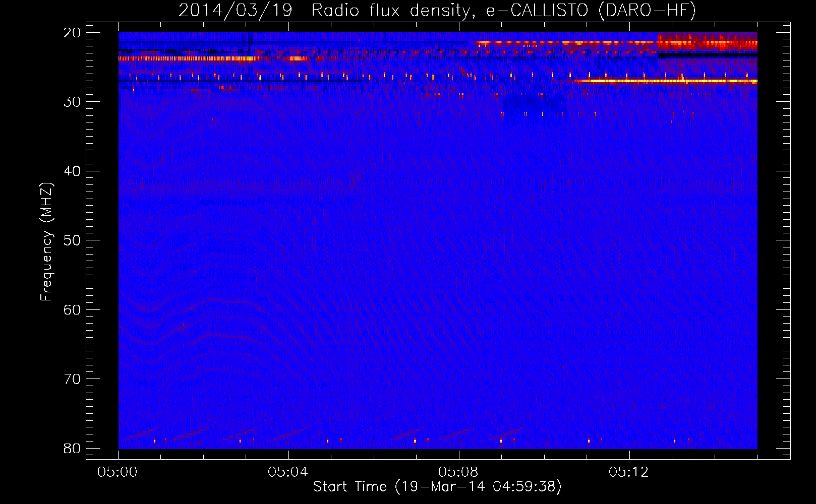Click the 'e-CALLISTO (DARO-HF)' station label
Screen dimensions: 816x504
point(591,10)
